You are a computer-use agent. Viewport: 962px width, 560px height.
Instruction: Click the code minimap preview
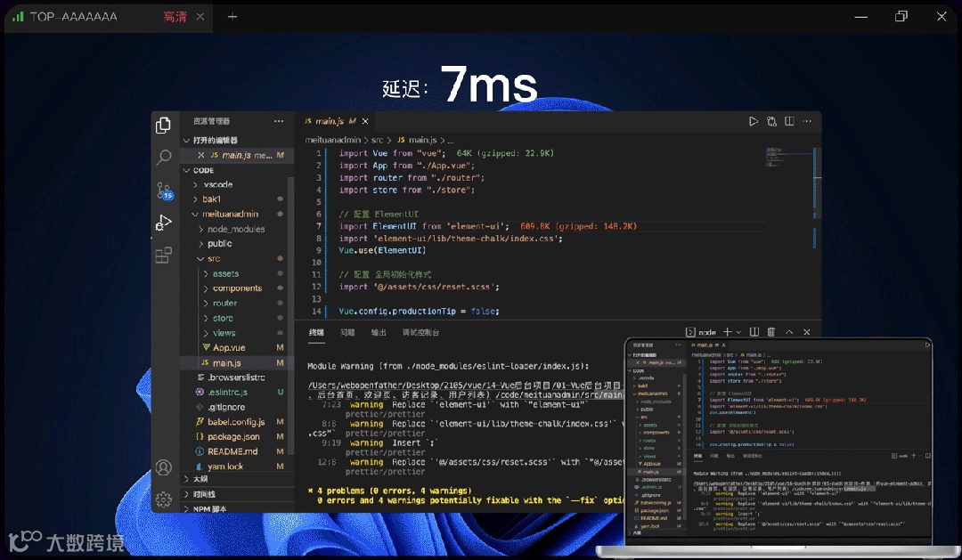pos(774,157)
